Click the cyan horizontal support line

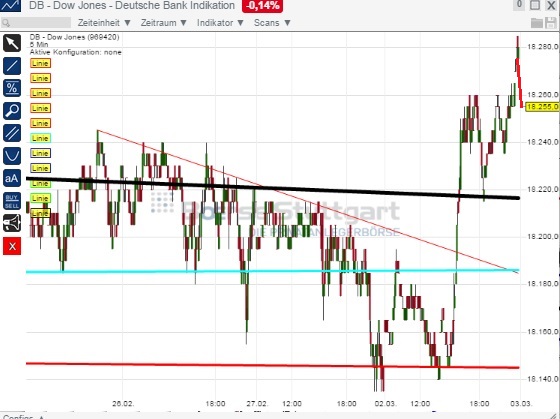(273, 271)
